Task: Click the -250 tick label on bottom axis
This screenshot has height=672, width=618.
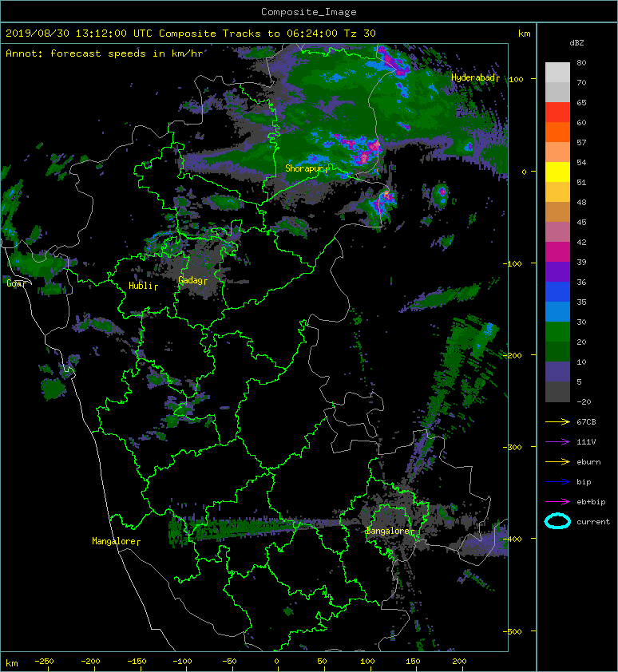Action: click(44, 661)
